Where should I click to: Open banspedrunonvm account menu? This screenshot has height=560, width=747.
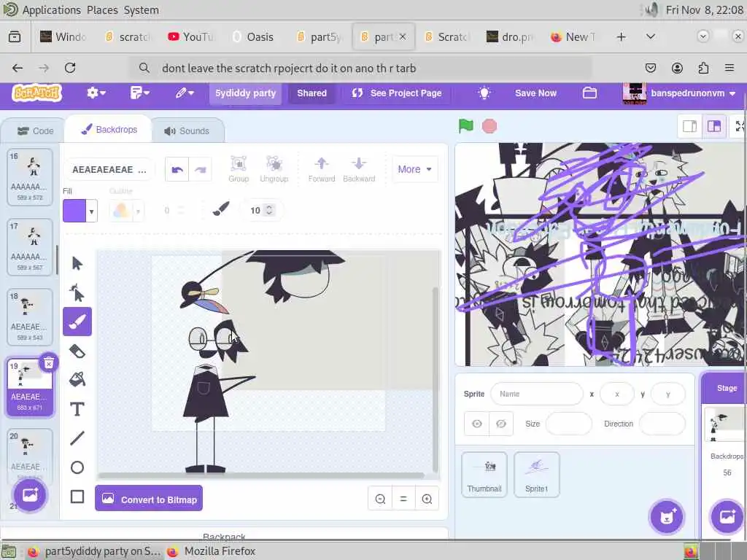[x=680, y=93]
